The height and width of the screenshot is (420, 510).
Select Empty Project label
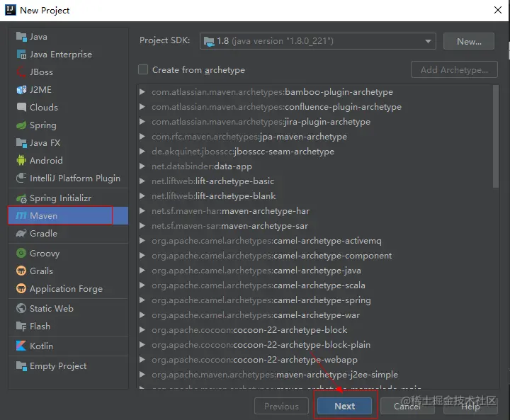point(58,366)
